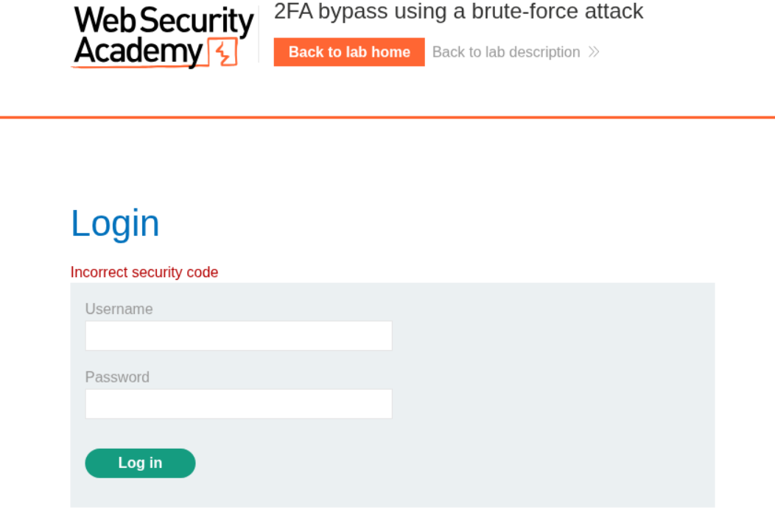The height and width of the screenshot is (532, 775).
Task: Click empty gray area right of Username field
Action: [x=553, y=336]
